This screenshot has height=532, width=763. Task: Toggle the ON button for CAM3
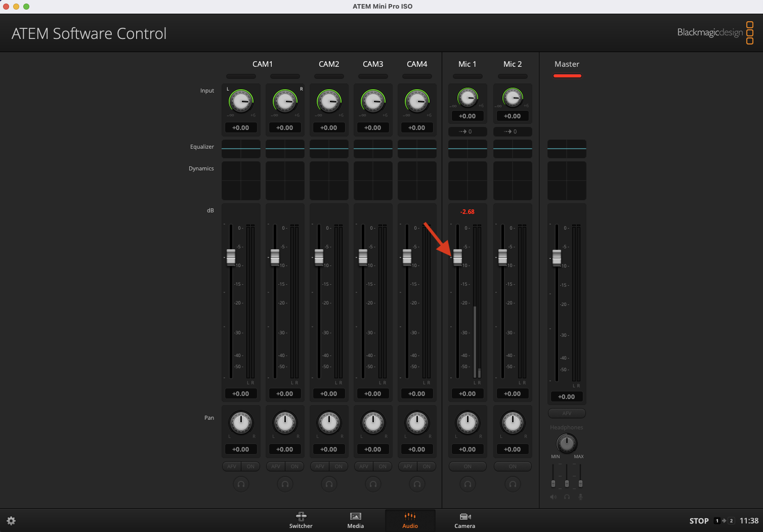point(383,466)
